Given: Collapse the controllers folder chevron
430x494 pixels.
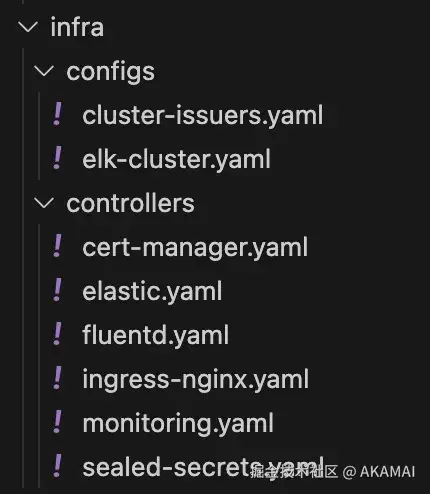Looking at the screenshot, I should 44,203.
